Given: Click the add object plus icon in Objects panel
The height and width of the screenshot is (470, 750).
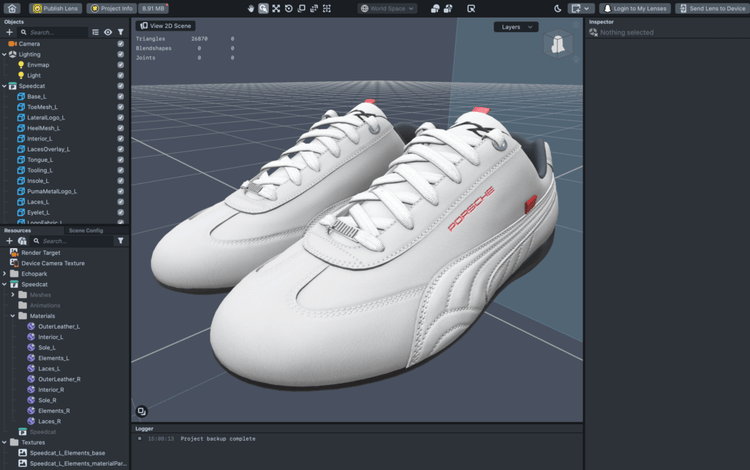Looking at the screenshot, I should tap(10, 32).
